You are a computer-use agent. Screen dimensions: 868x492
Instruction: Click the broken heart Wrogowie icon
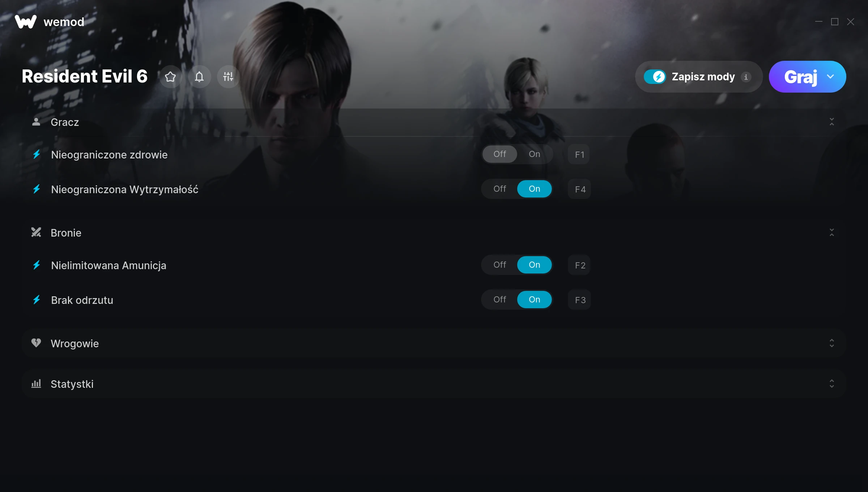36,343
